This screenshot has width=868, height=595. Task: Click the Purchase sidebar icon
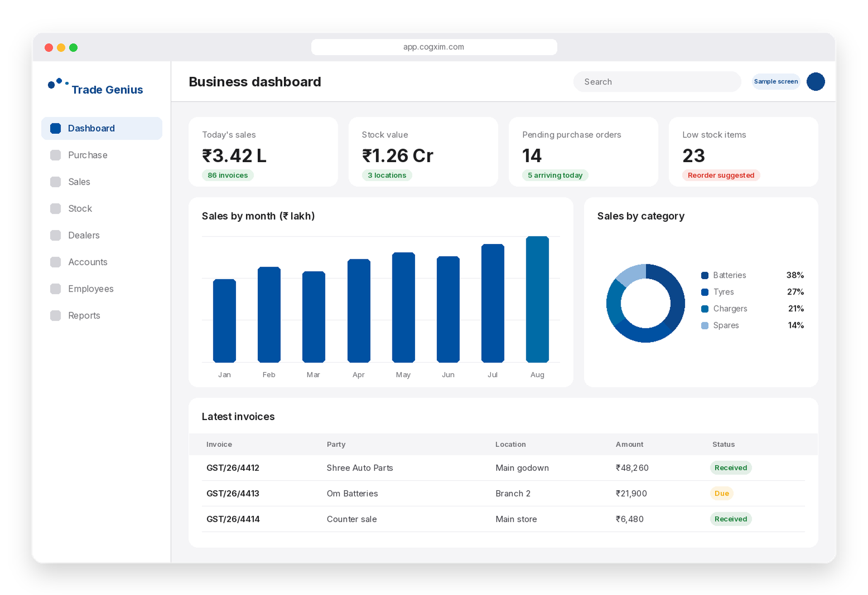[x=56, y=155]
